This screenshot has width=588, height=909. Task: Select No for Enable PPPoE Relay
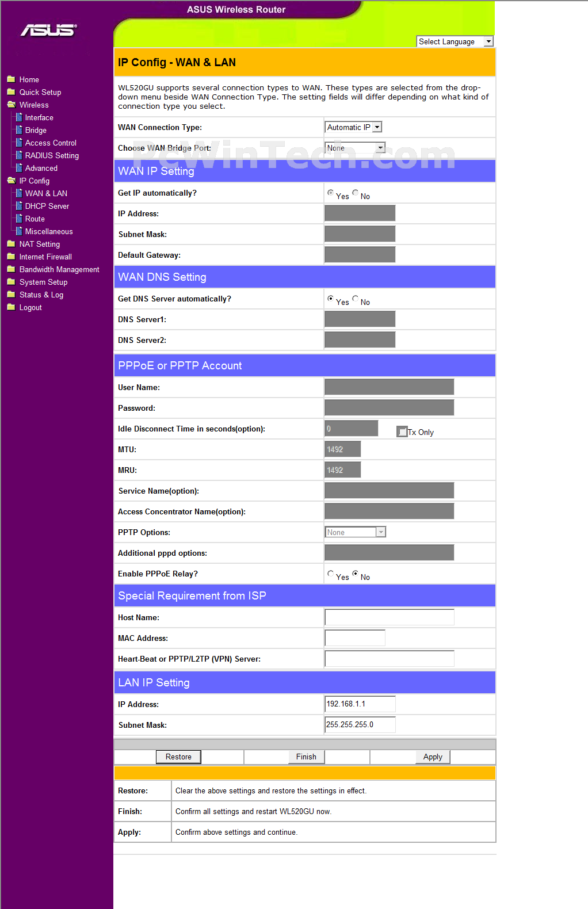click(355, 574)
